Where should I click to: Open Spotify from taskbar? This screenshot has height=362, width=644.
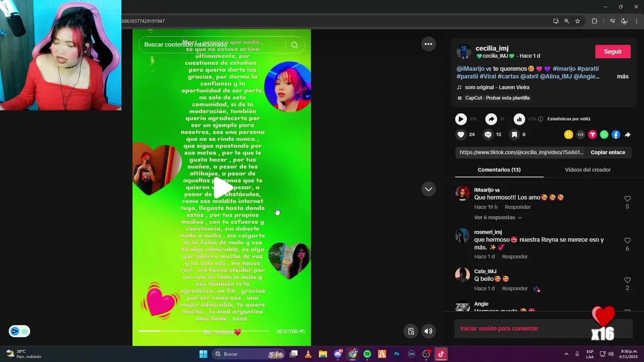367,354
